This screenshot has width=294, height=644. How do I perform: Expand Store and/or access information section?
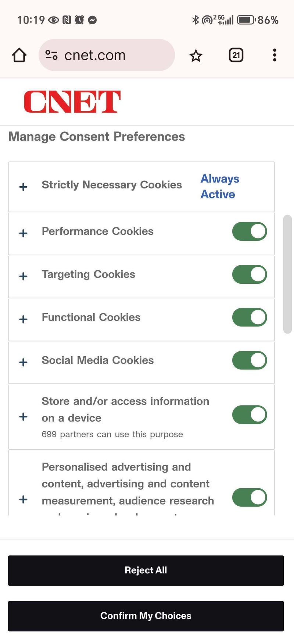click(x=23, y=417)
